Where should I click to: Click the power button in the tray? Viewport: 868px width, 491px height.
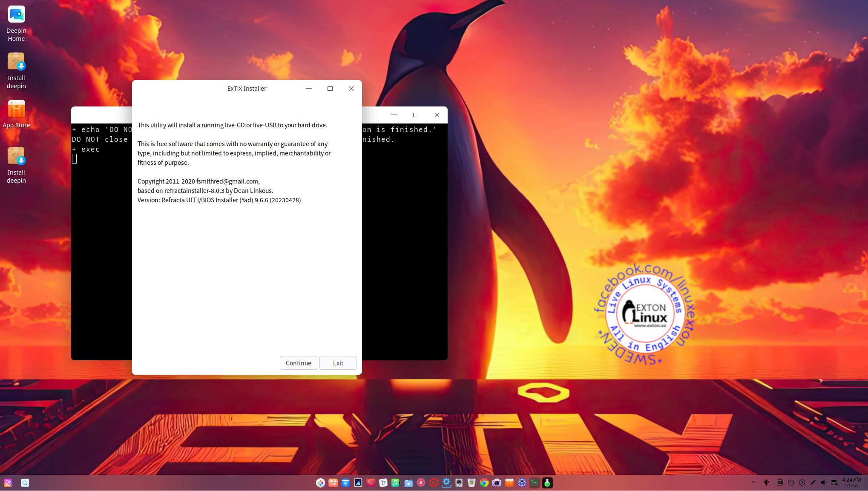(790, 482)
